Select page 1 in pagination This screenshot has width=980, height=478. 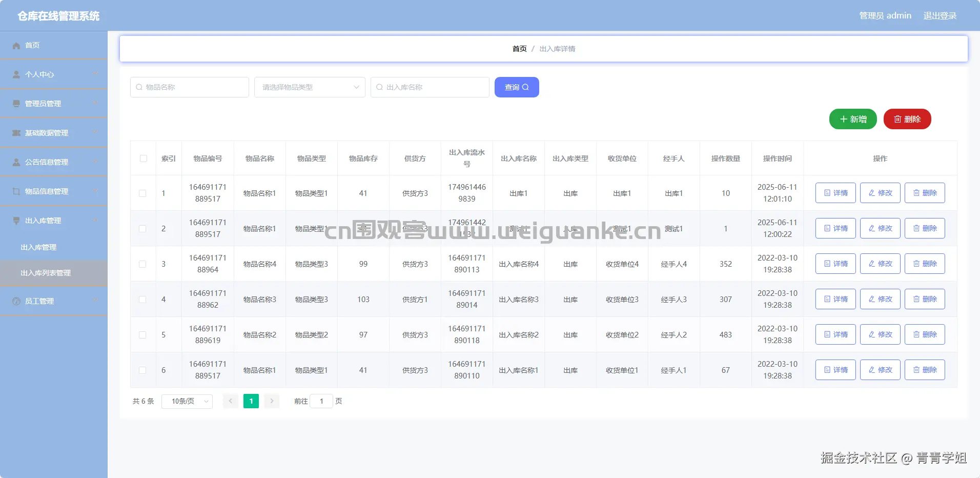pyautogui.click(x=251, y=402)
